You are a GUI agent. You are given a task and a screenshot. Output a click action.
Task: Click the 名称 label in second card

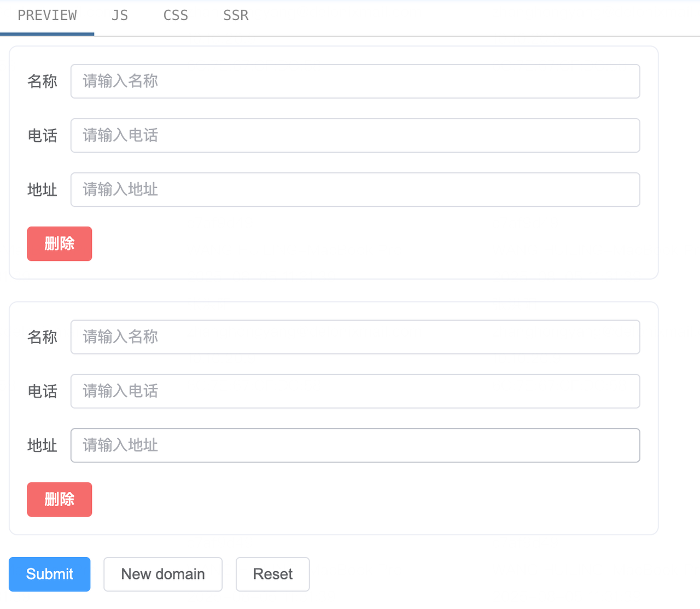tap(42, 337)
